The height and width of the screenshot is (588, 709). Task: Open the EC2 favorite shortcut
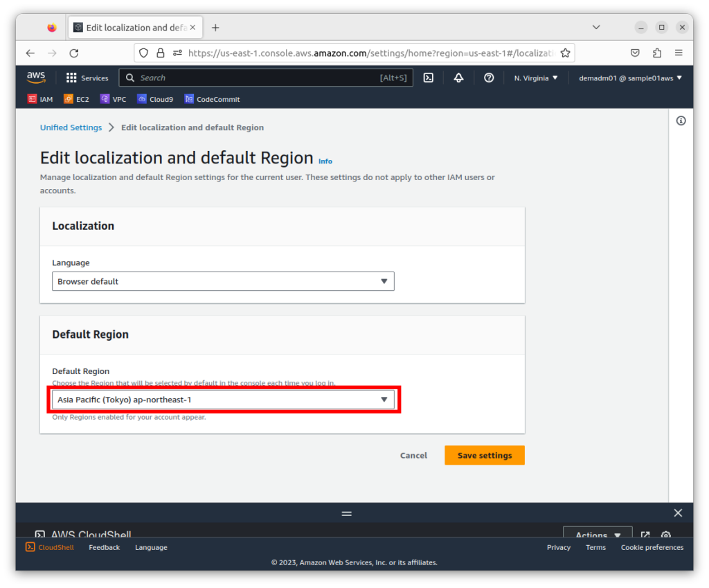tap(76, 99)
